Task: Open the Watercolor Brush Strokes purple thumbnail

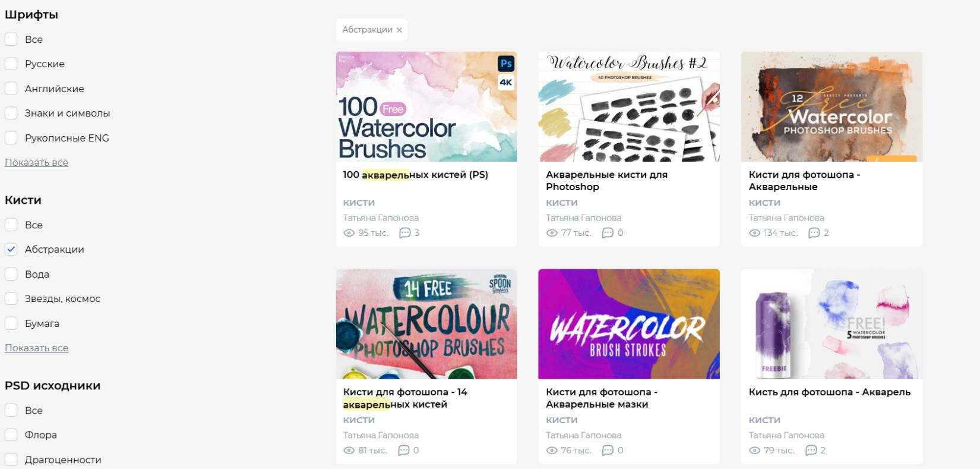Action: [629, 324]
